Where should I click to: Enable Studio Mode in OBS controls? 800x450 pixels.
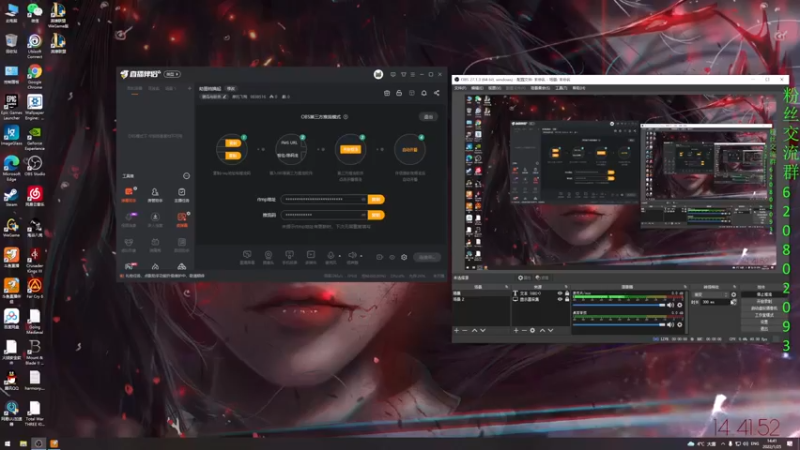[x=764, y=315]
